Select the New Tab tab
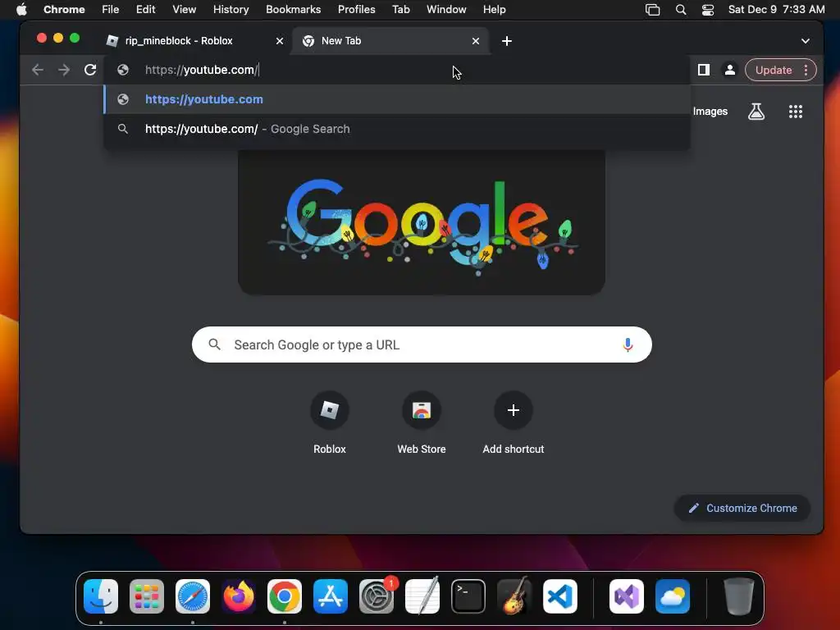840x630 pixels. 390,41
